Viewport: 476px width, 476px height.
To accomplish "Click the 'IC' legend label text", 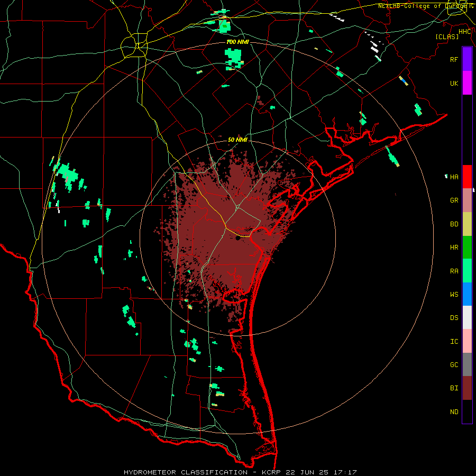I will coord(454,341).
